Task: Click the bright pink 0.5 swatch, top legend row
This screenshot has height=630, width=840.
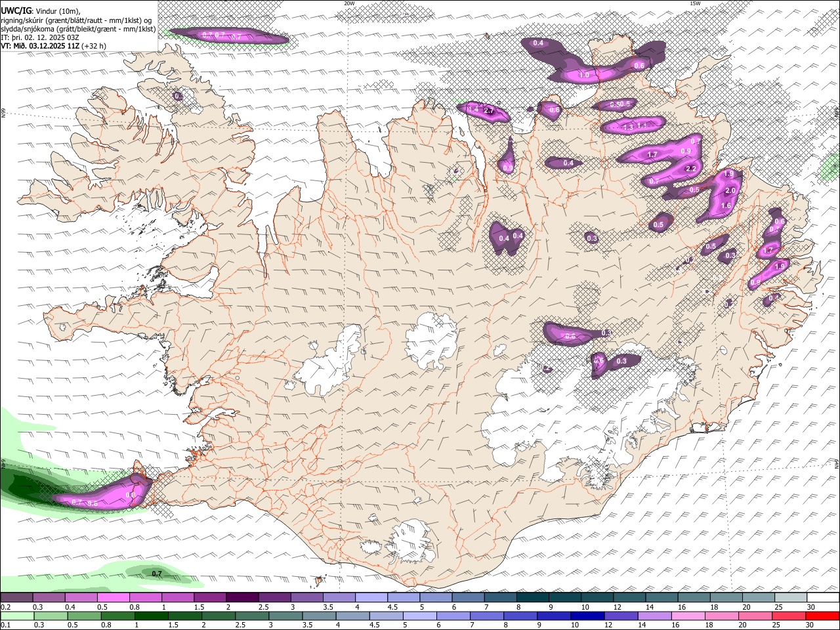Action: pyautogui.click(x=113, y=597)
